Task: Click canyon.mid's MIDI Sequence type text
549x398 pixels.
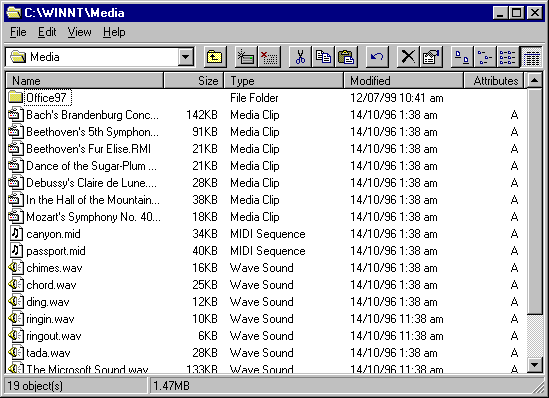Action: (267, 233)
